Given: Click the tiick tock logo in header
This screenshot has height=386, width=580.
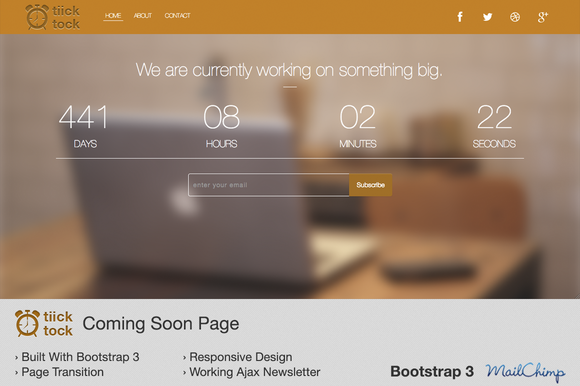Looking at the screenshot, I should click(x=53, y=17).
